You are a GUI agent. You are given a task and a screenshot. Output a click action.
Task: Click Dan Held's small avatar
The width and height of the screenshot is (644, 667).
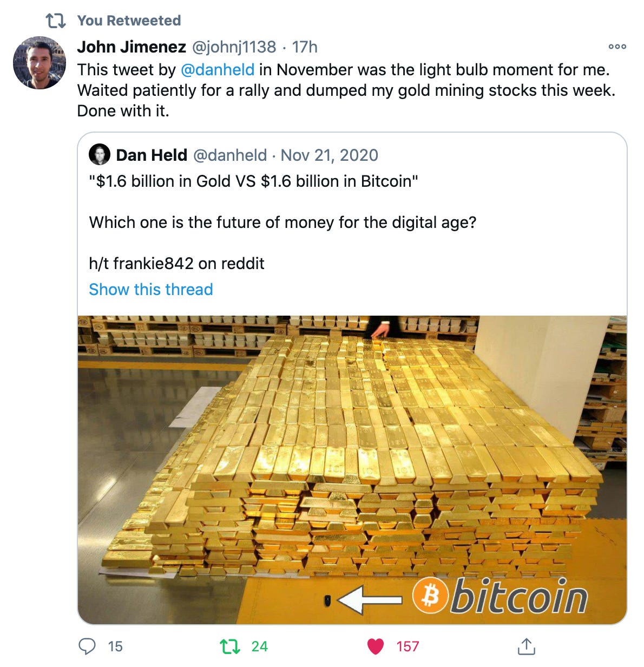tap(100, 155)
